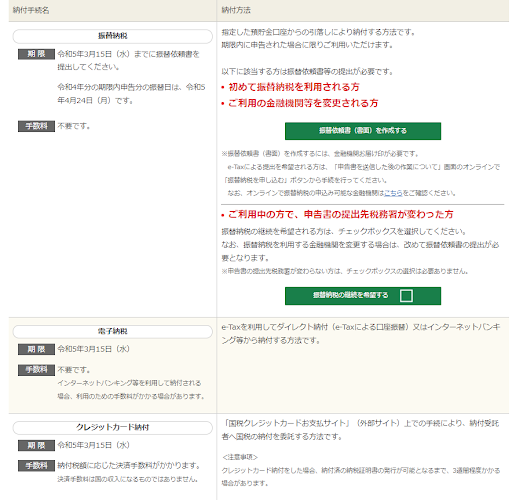
Task: Click 令和5年3月15日（水）までに振替依頼書を line
Action: [x=128, y=54]
